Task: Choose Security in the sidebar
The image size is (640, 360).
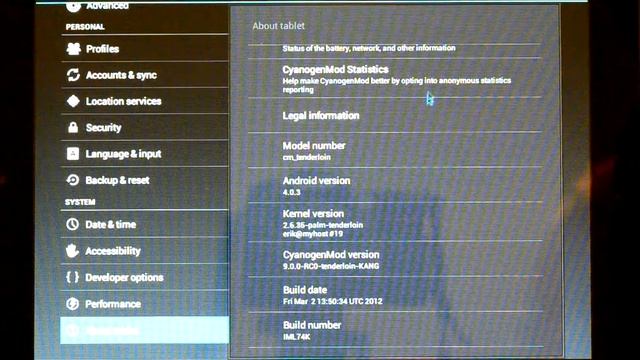Action: click(144, 127)
